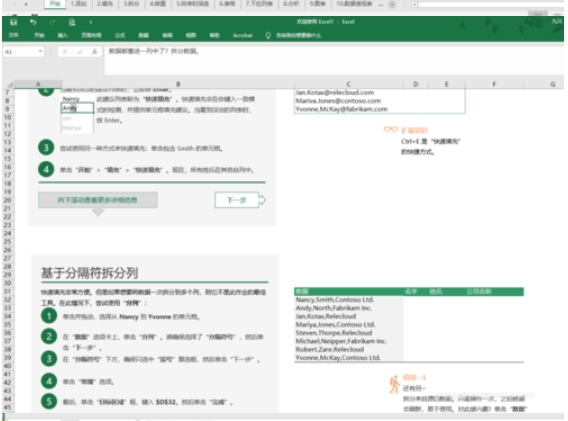The width and height of the screenshot is (568, 421).
Task: Select the 6.表格 sheet tab
Action: coord(227,4)
